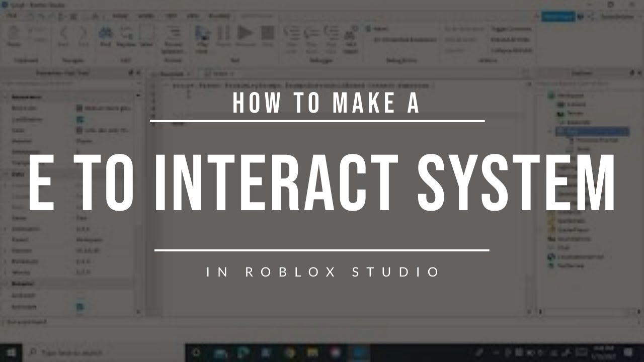This screenshot has width=644, height=362.
Task: Open the FILE menu
Action: [x=12, y=16]
